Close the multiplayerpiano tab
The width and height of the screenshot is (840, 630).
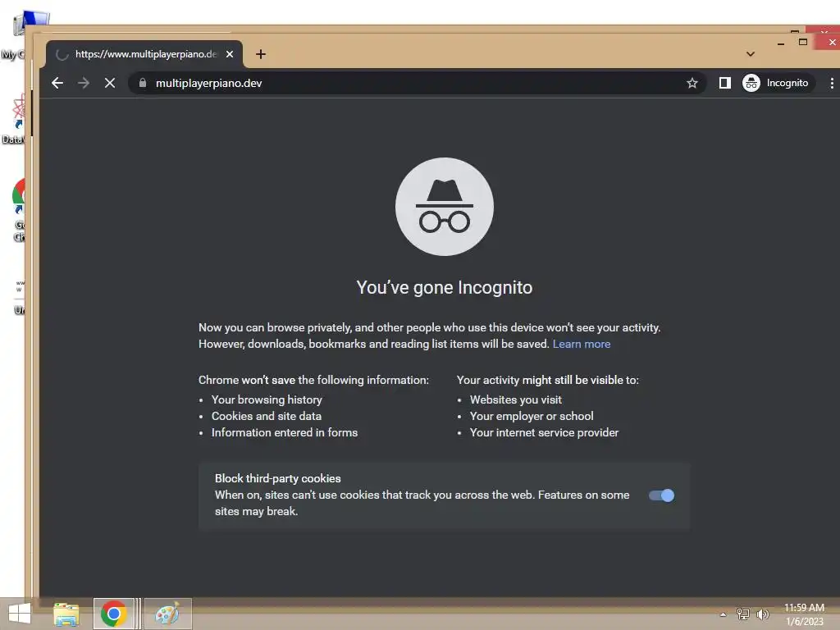[x=230, y=54]
